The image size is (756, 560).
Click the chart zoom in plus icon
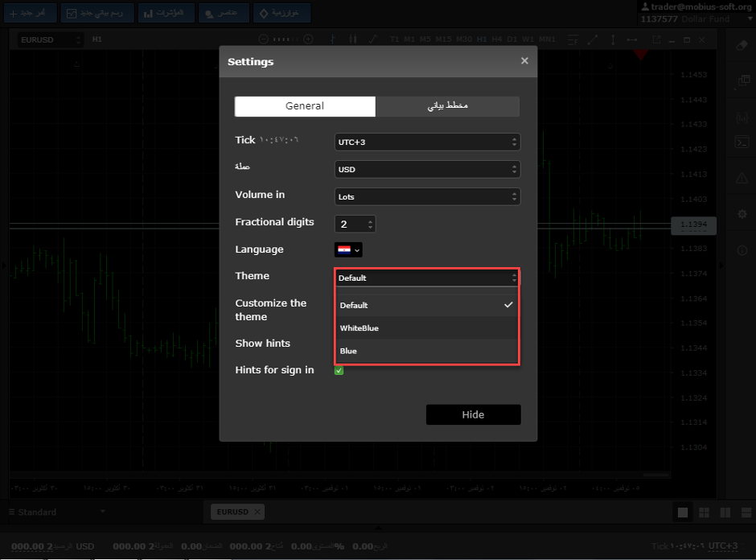[x=309, y=39]
